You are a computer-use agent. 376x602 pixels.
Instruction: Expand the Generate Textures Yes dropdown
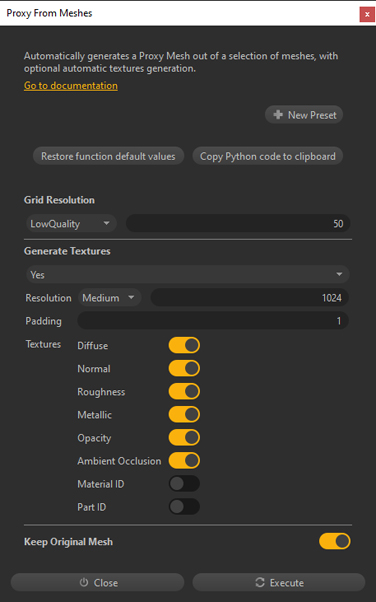click(187, 275)
